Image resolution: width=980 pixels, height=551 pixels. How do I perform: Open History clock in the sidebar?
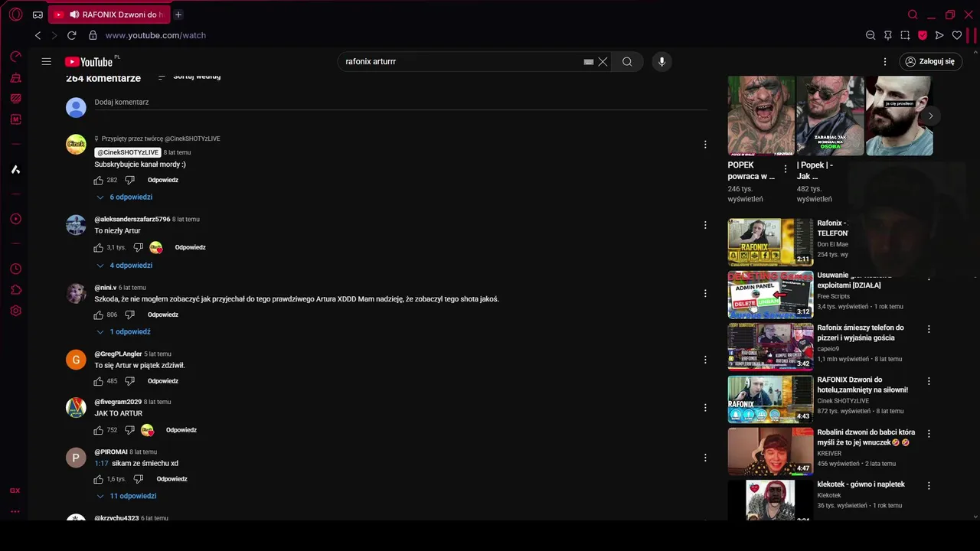[x=15, y=269]
